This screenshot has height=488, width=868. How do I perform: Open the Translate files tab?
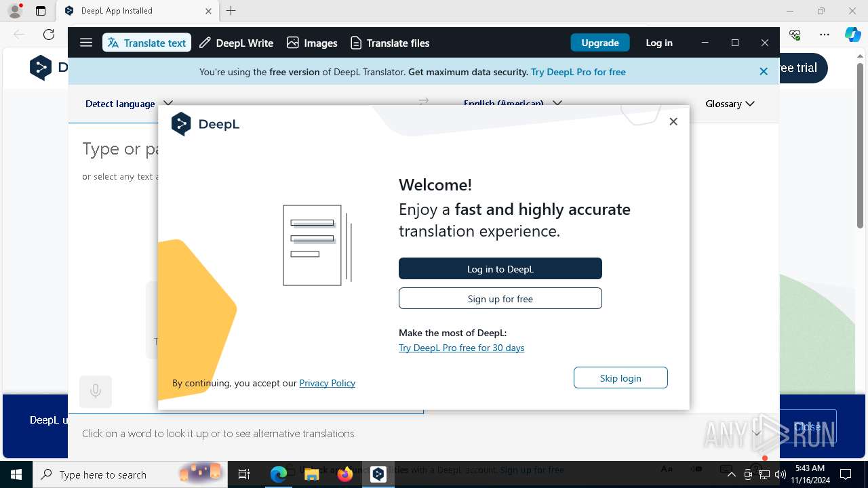[x=390, y=43]
